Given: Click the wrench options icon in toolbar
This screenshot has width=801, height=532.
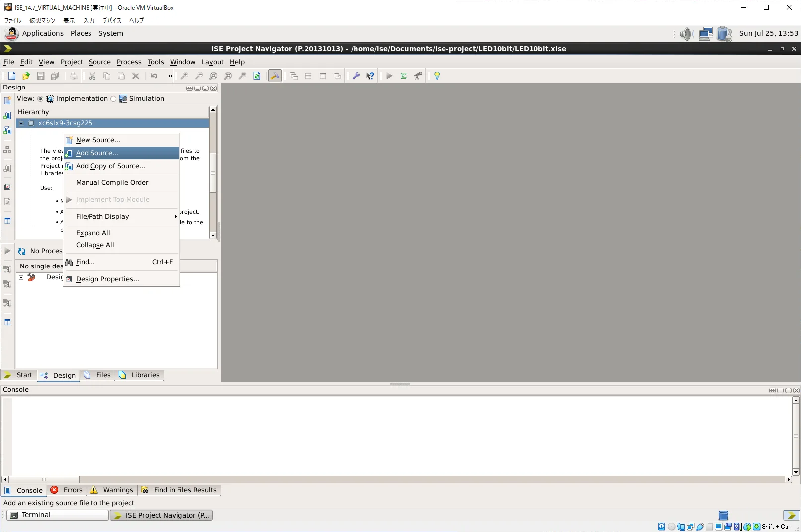Looking at the screenshot, I should 356,76.
